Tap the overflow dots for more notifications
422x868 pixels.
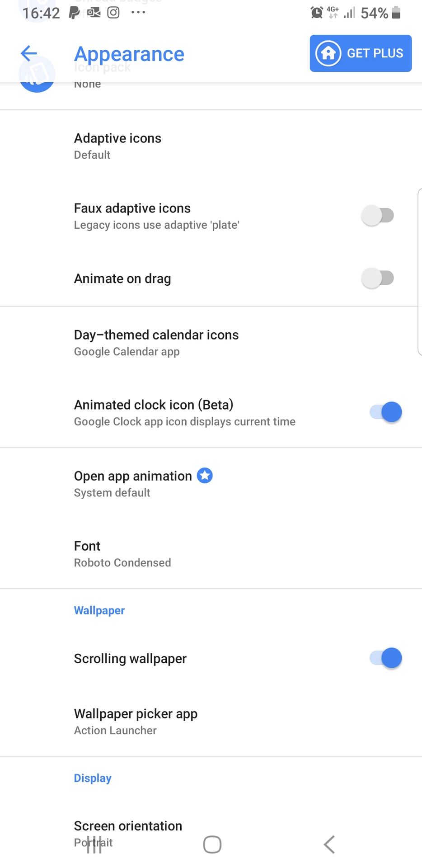pyautogui.click(x=138, y=13)
